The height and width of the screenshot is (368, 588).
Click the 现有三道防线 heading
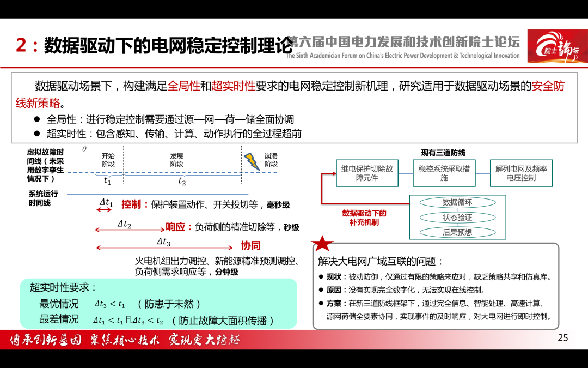pos(443,153)
